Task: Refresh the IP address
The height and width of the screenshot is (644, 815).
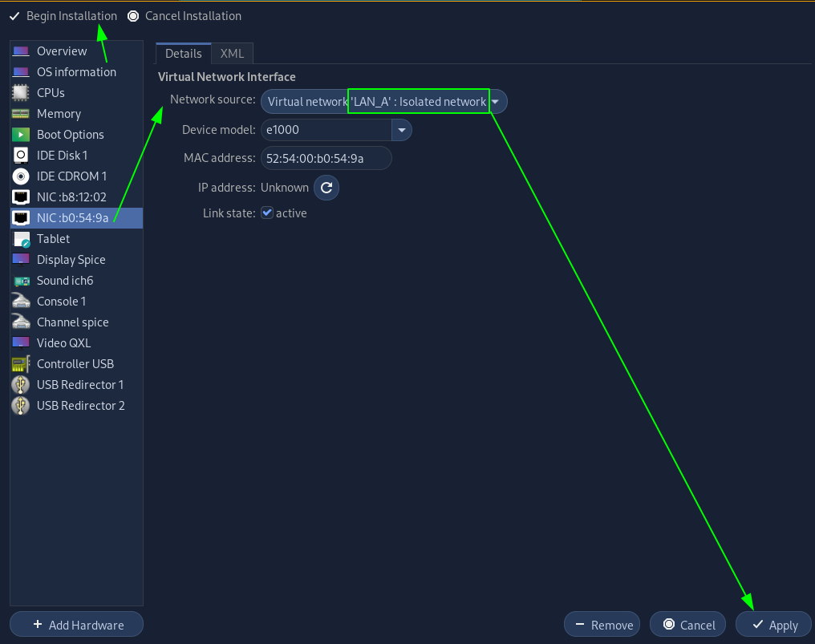Action: 326,188
